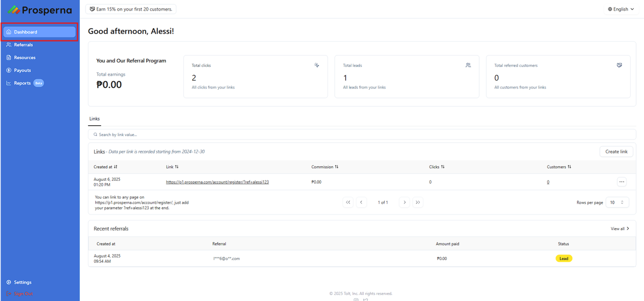Click the Create link button
The width and height of the screenshot is (644, 301).
coord(616,151)
